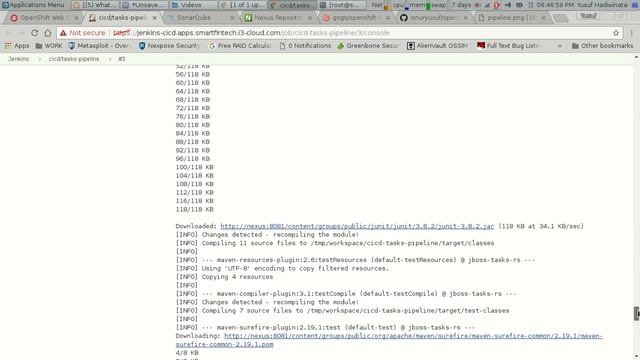This screenshot has width=640, height=360.
Task: Switch to the Unsaved taskbar window
Action: pyautogui.click(x=144, y=5)
